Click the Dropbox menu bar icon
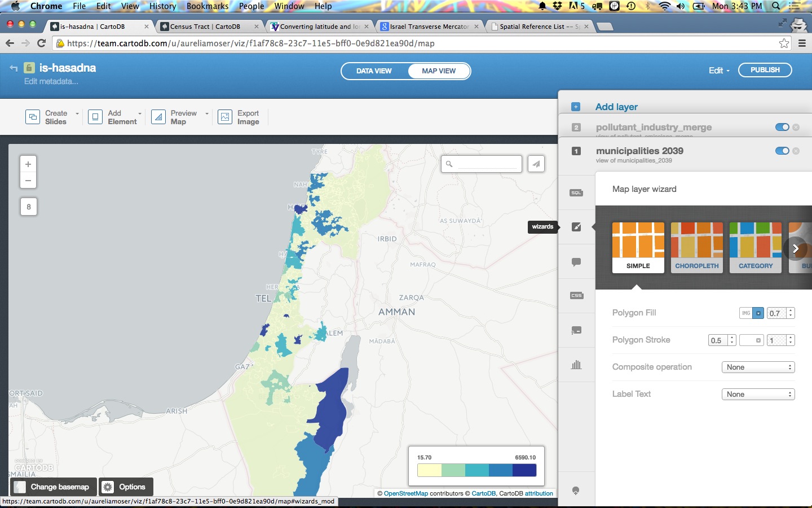Image resolution: width=812 pixels, height=508 pixels. 557,6
